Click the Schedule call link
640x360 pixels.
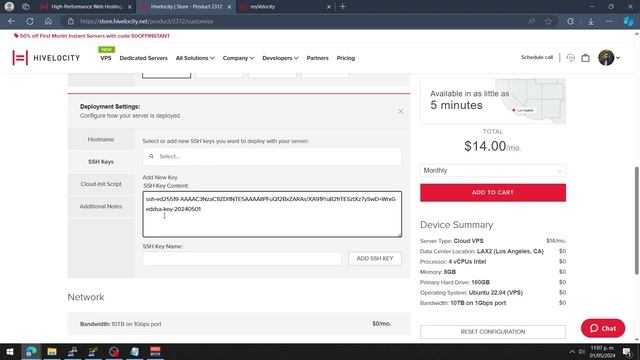[x=537, y=57]
